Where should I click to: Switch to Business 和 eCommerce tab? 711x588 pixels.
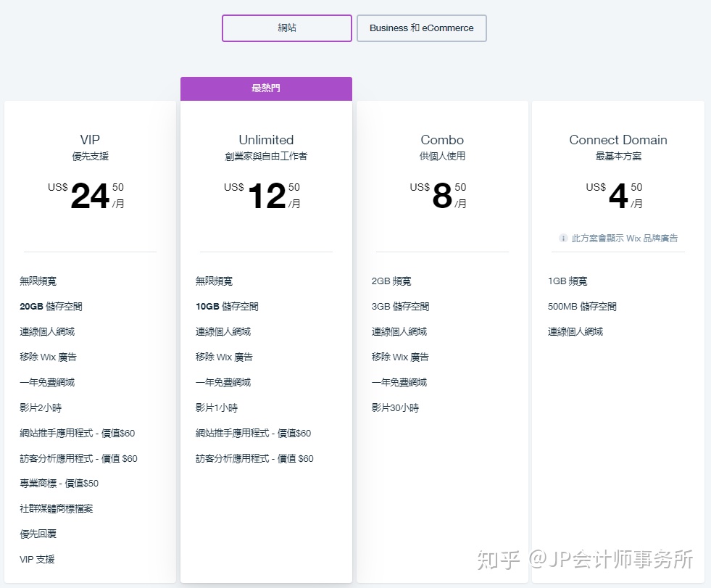point(421,28)
